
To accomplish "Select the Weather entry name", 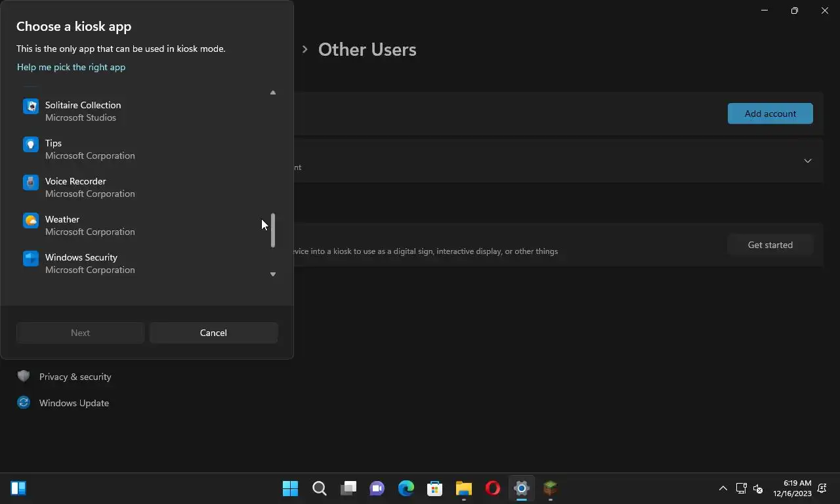I will point(62,219).
